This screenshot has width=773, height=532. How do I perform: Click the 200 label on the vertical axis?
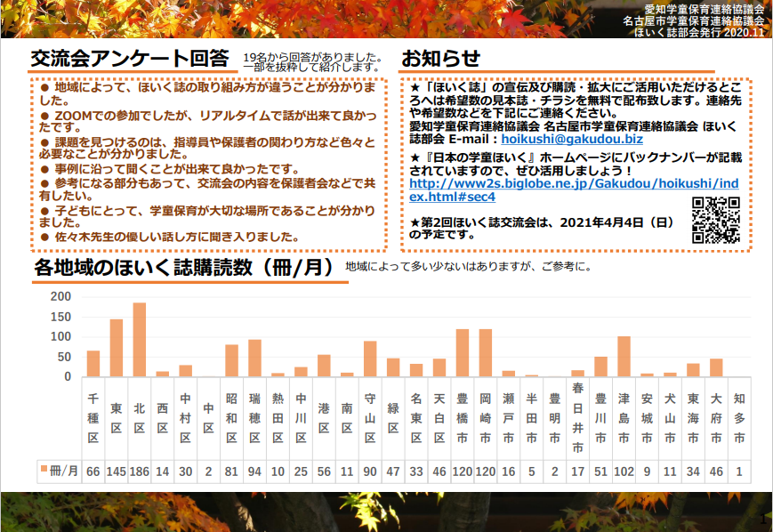[x=60, y=296]
